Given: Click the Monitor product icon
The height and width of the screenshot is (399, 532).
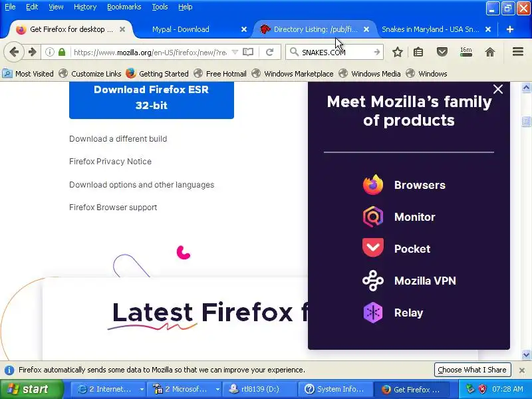Looking at the screenshot, I should pos(373,217).
